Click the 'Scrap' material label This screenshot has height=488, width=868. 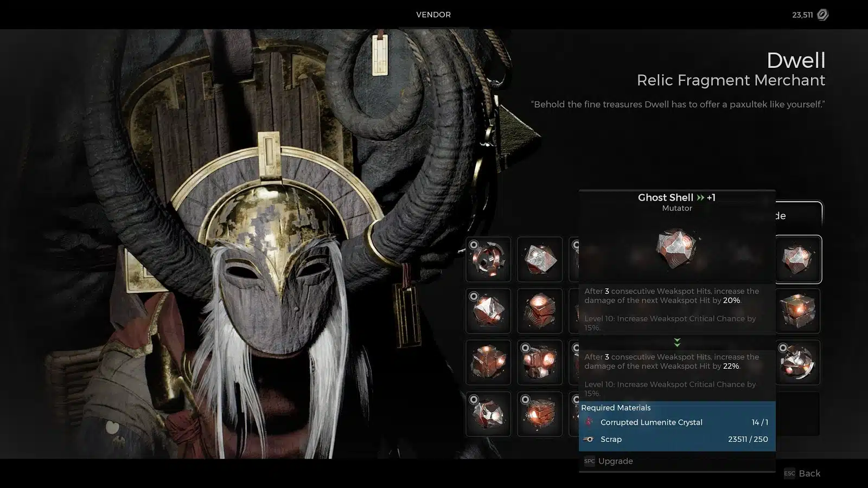(x=611, y=439)
